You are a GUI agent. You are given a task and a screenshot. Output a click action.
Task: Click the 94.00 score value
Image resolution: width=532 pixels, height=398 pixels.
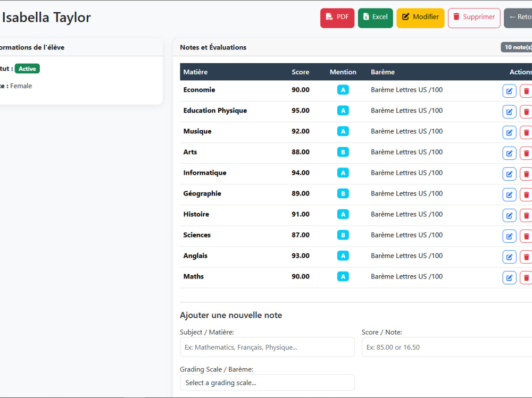pos(301,173)
